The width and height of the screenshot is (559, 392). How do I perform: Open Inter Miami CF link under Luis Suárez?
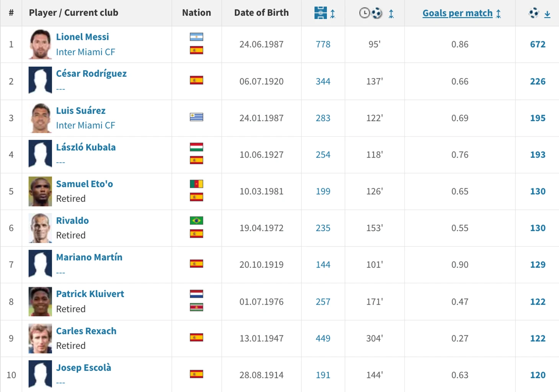pos(85,125)
